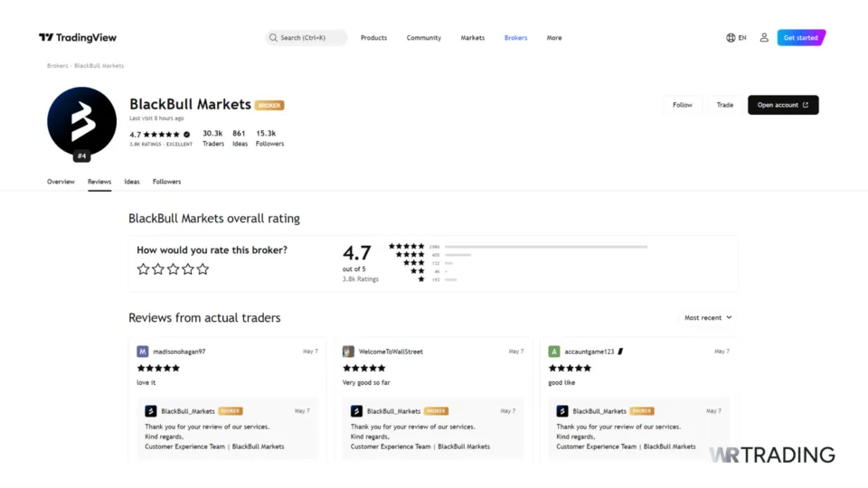Click the Open account button

783,105
